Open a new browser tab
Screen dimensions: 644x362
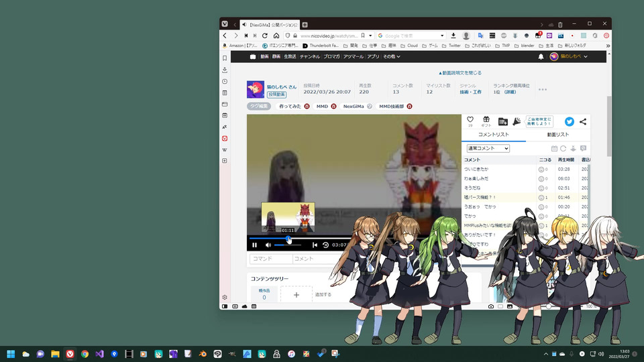(x=305, y=25)
